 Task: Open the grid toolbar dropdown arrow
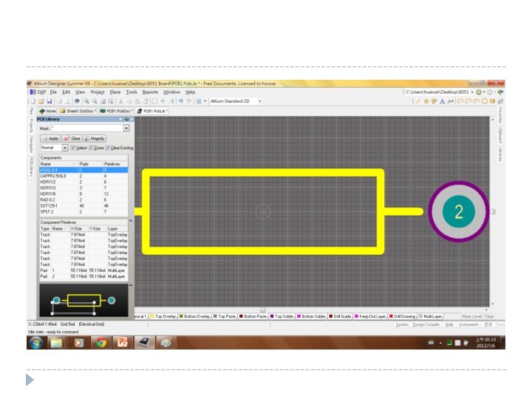coord(205,101)
